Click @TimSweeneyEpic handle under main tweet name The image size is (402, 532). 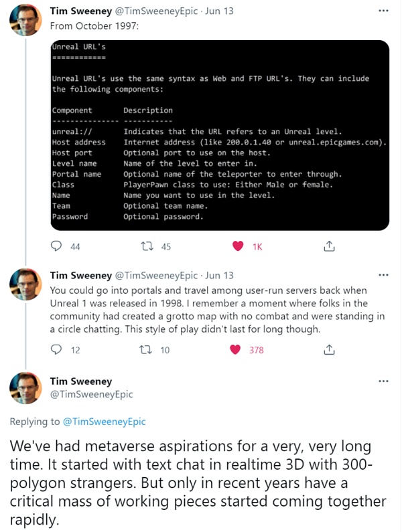click(x=91, y=395)
